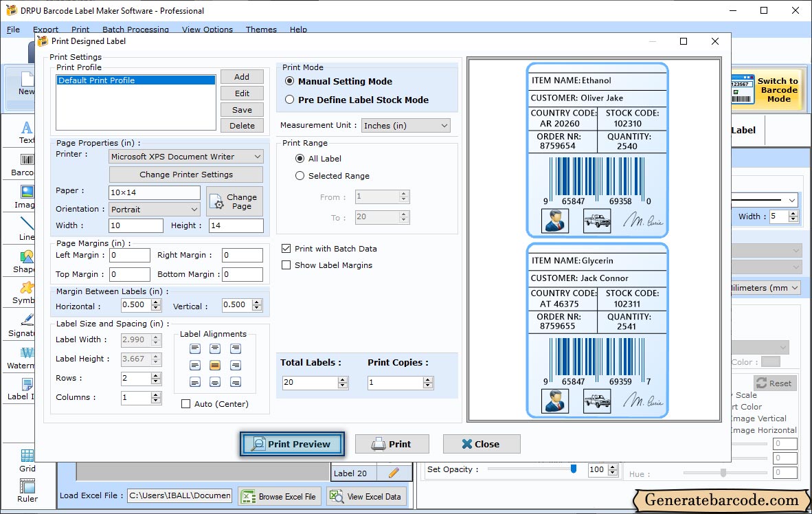Open Milimeters unit dropdown in background
812x514 pixels.
point(765,287)
